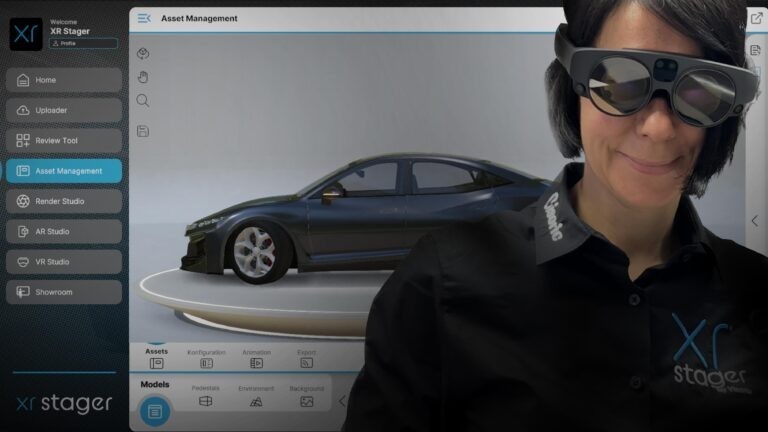Image resolution: width=768 pixels, height=432 pixels.
Task: Open Render Studio
Action: (x=64, y=201)
